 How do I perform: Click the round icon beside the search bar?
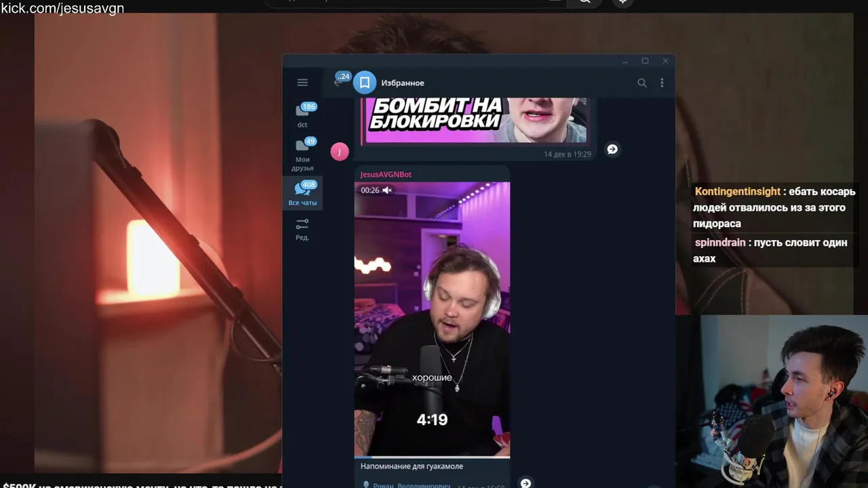tap(623, 2)
